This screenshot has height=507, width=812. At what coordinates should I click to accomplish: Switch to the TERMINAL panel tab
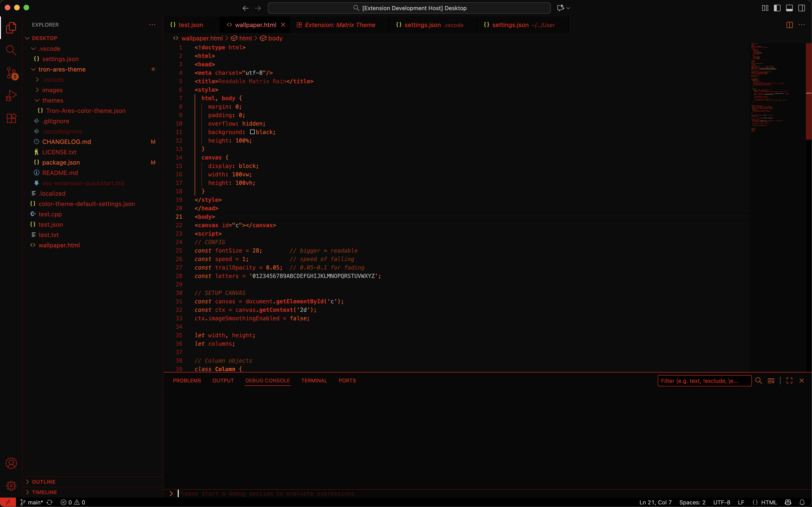click(x=314, y=380)
